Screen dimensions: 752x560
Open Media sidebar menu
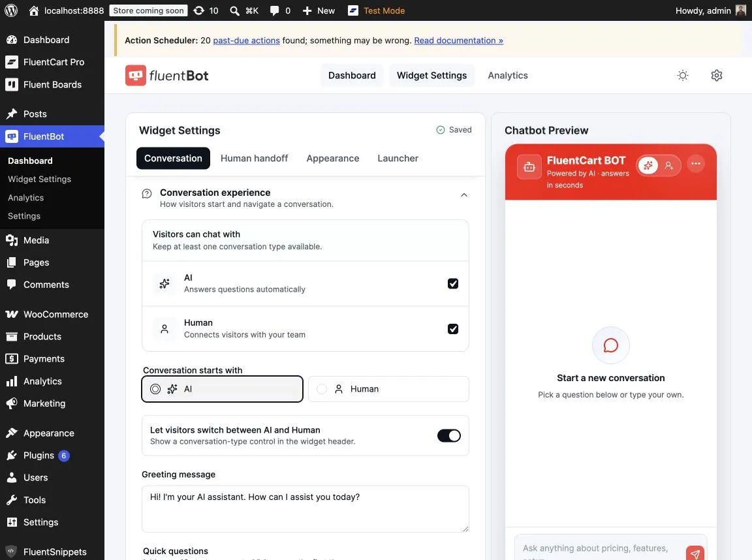point(36,240)
